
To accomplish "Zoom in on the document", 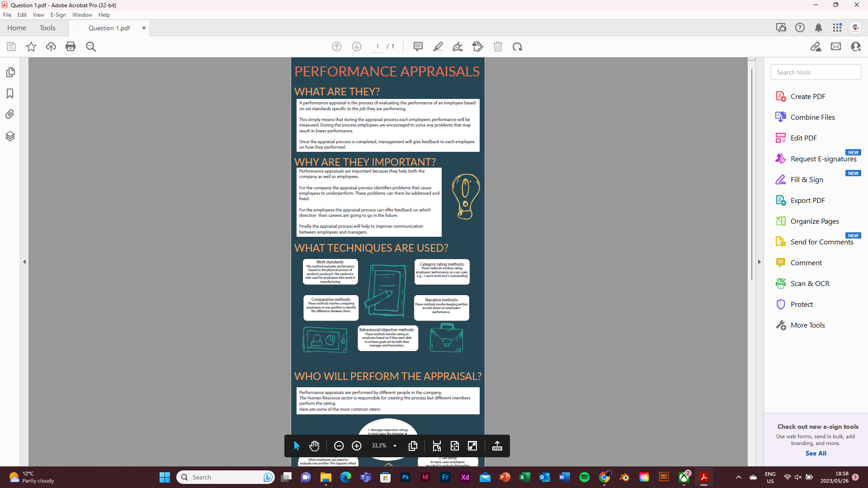I will click(x=357, y=446).
